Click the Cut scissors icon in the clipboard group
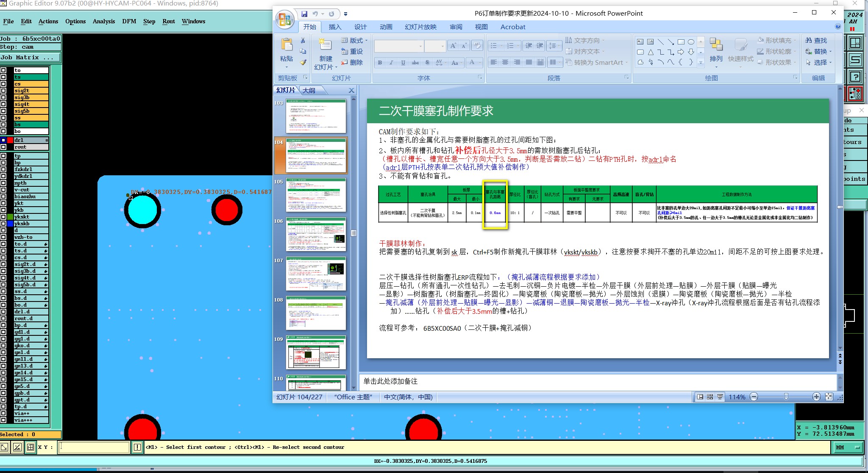 303,41
